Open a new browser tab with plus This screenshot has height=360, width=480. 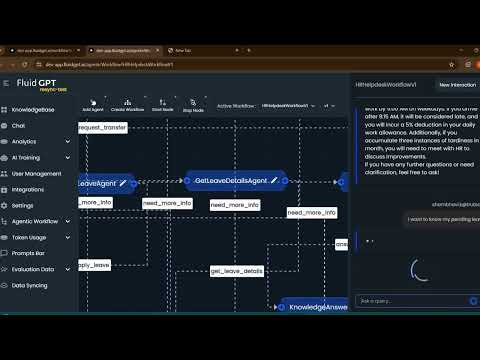click(x=249, y=50)
